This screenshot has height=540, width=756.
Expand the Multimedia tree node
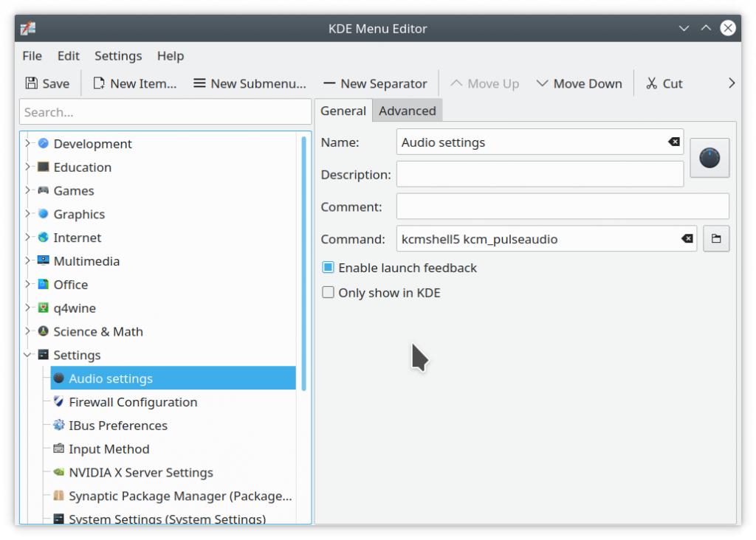pos(28,261)
